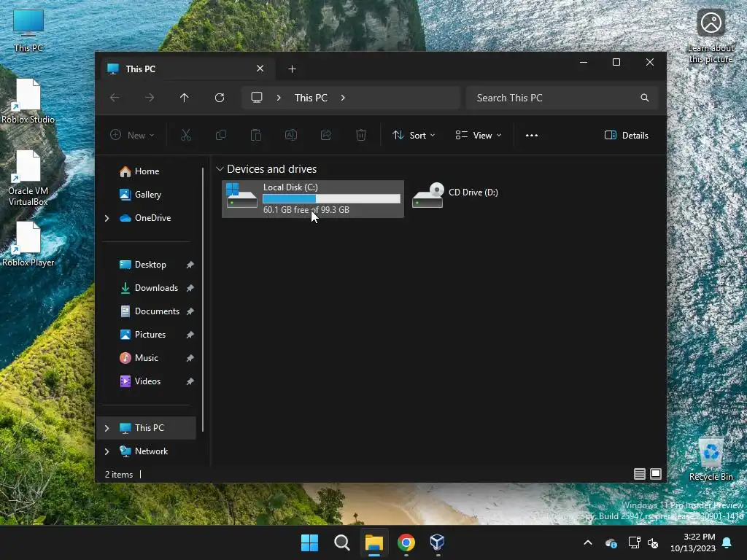Viewport: 747px width, 560px height.
Task: Click Local Disk (C:) storage usage bar
Action: coord(332,198)
